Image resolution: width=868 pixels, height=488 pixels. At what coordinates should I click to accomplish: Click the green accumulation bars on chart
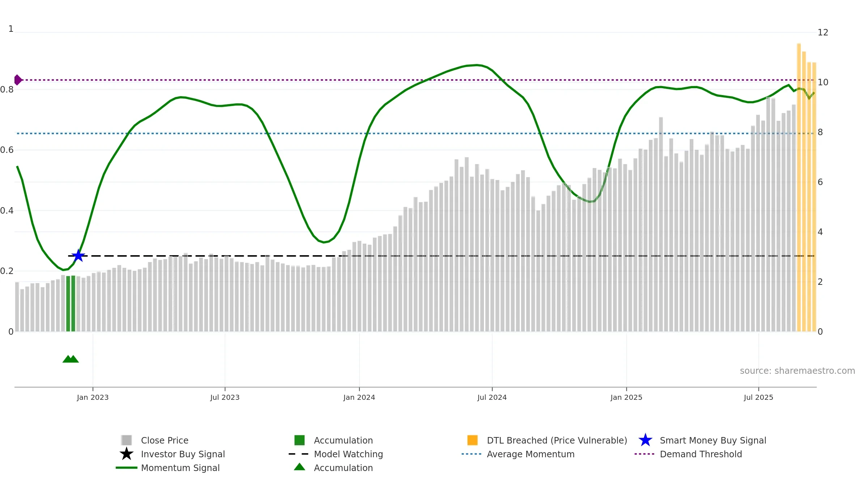click(x=71, y=304)
